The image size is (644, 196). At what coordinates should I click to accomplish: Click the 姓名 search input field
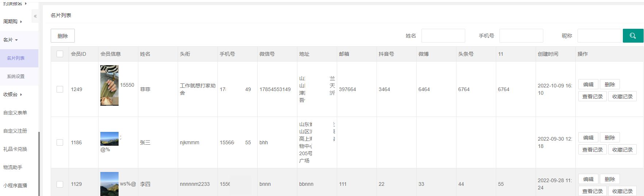point(443,36)
